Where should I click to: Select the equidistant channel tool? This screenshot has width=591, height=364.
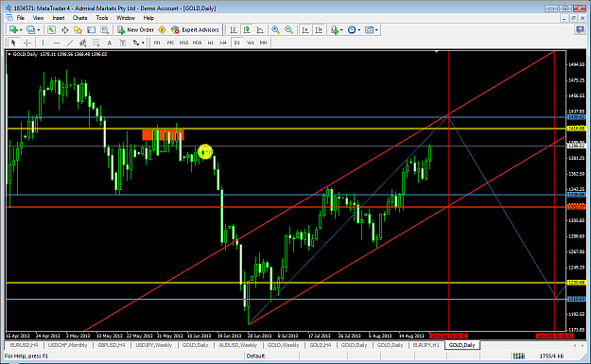tap(83, 43)
